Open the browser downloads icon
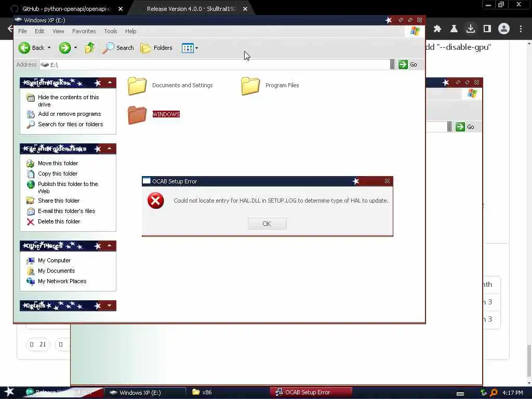This screenshot has width=532, height=399. [x=471, y=29]
